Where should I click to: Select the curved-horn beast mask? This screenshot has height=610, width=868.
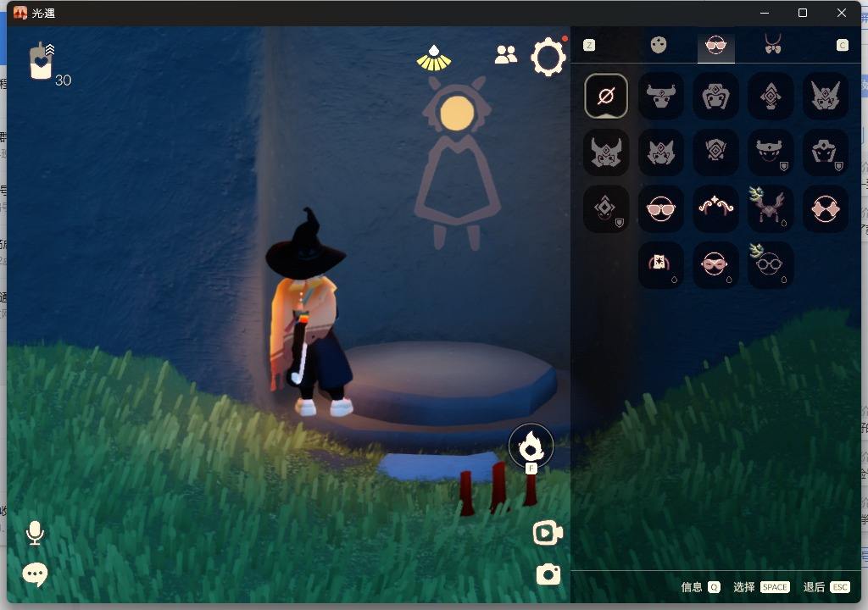pyautogui.click(x=606, y=152)
